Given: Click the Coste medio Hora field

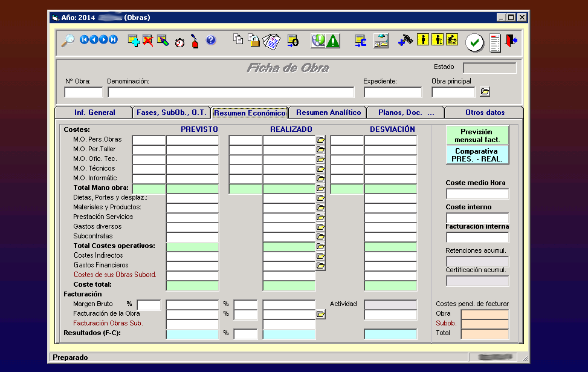Looking at the screenshot, I should [477, 194].
